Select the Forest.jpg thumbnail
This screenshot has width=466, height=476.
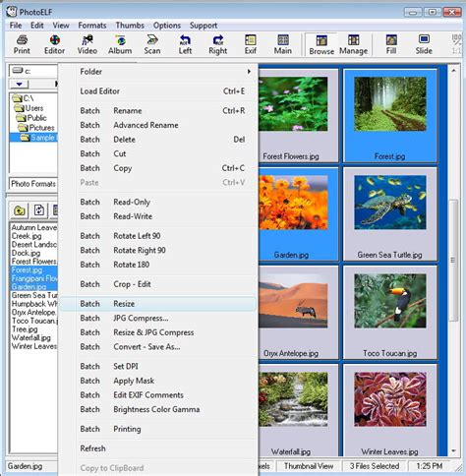tap(390, 115)
